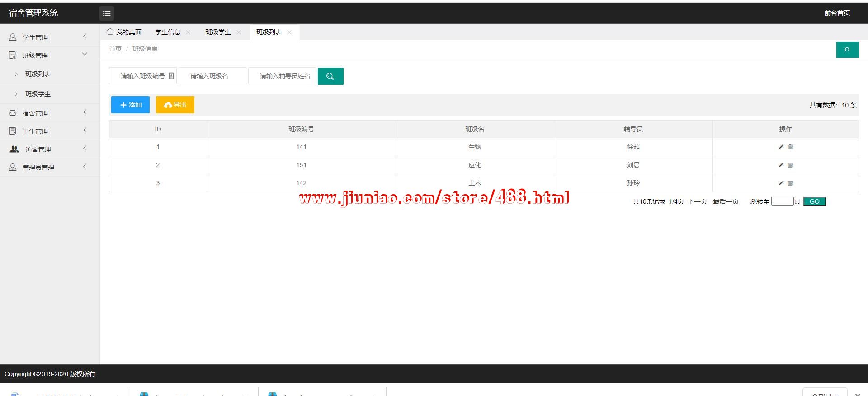The image size is (868, 396).
Task: Close the 学生信息 tab
Action: click(x=188, y=32)
